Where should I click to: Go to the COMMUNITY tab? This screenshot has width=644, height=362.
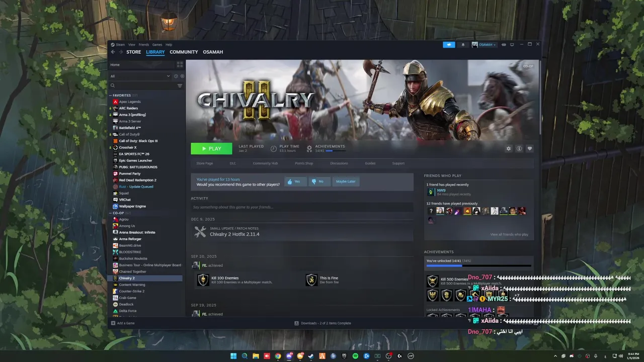pyautogui.click(x=184, y=52)
